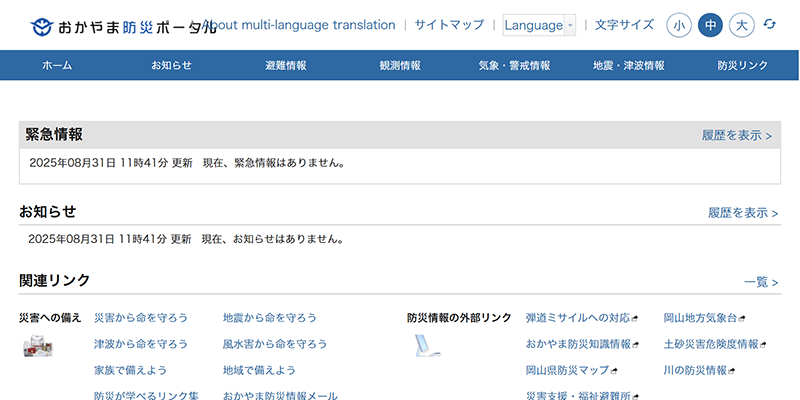Open 岡山地方気象台 external link
The height and width of the screenshot is (400, 800).
(704, 318)
